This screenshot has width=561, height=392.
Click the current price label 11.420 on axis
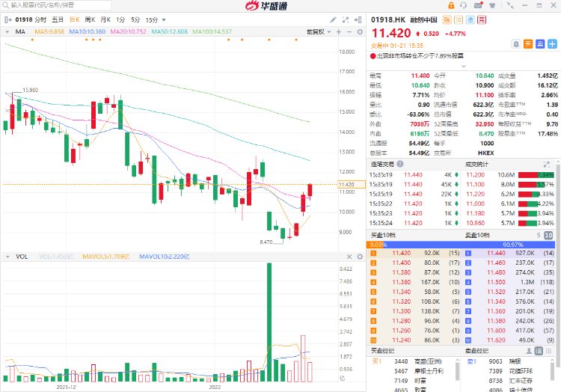(351, 185)
